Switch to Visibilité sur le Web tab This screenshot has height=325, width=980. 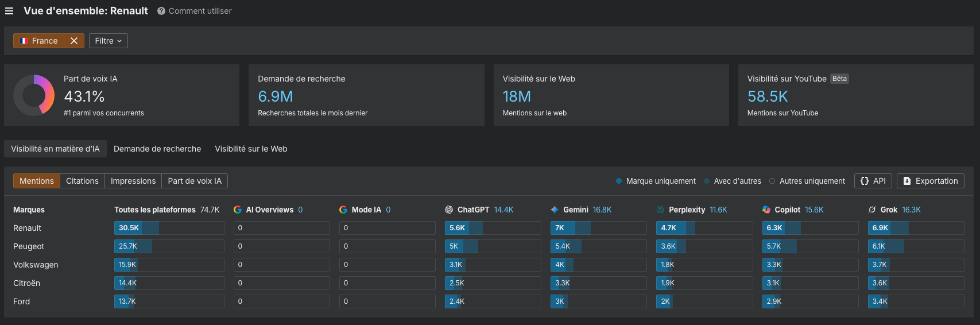(251, 149)
